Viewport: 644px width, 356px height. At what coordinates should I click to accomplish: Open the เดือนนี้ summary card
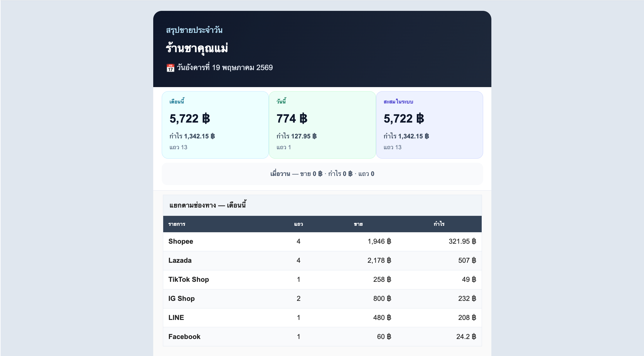coord(215,125)
